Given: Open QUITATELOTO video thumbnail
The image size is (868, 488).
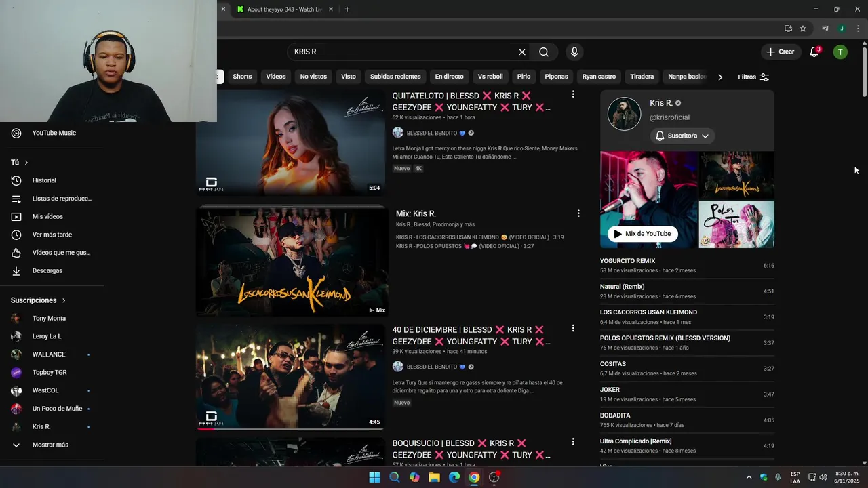Looking at the screenshot, I should point(290,143).
